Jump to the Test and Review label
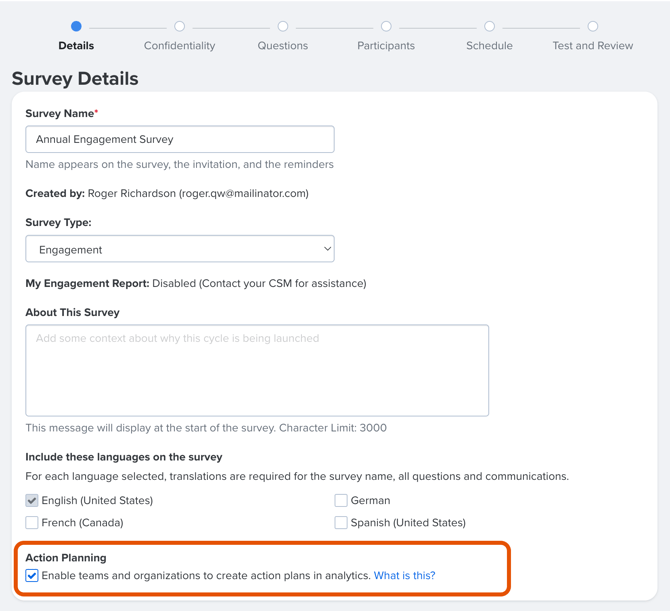670x611 pixels. 593,46
